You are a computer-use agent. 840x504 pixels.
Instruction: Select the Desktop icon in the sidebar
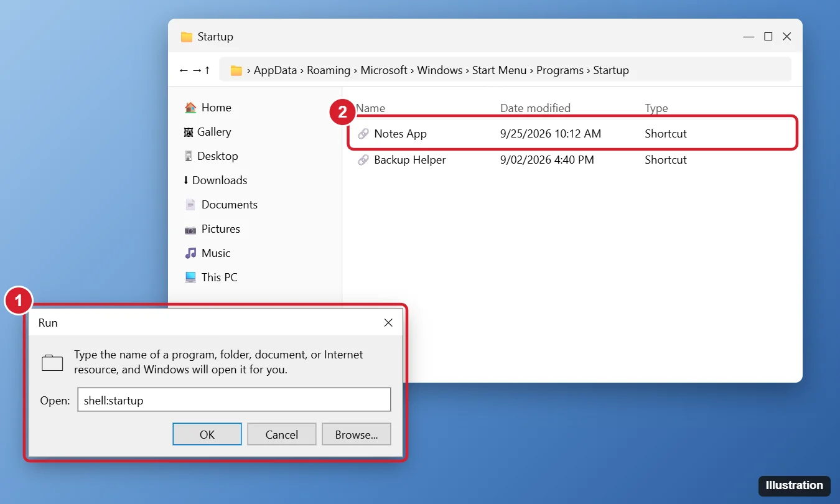click(x=188, y=156)
